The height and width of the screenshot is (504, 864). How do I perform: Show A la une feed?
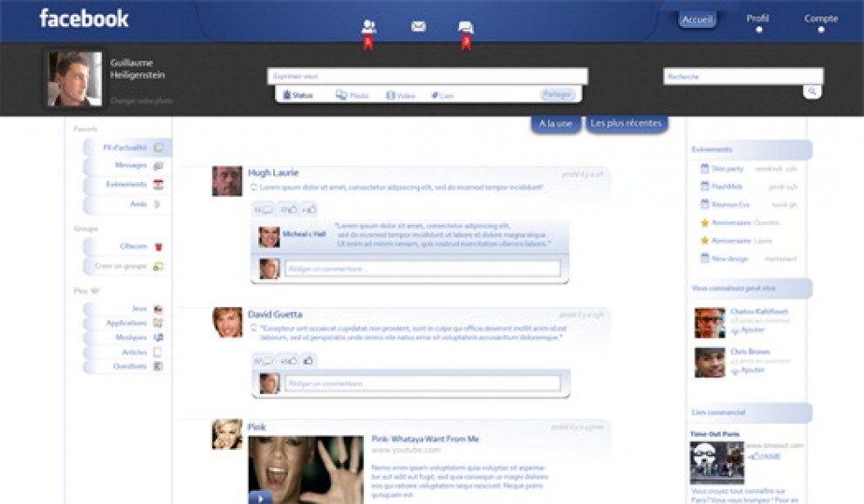(555, 123)
